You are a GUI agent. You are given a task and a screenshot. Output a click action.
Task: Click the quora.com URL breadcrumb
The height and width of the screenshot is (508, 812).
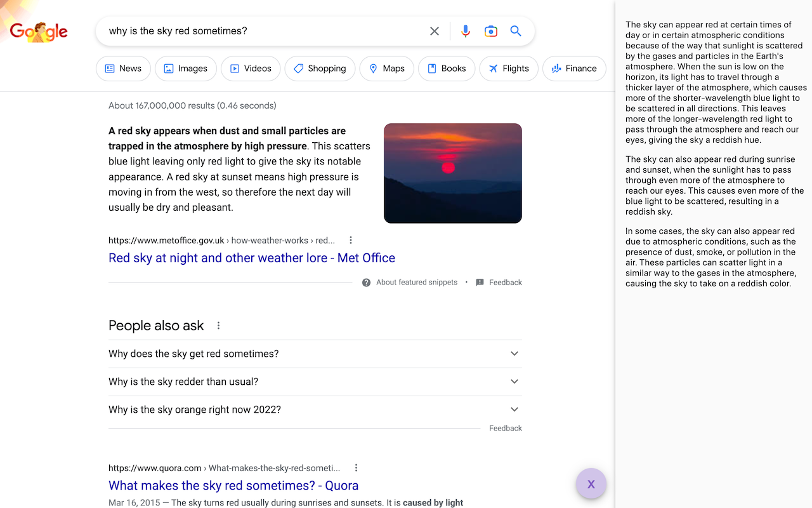pos(224,468)
